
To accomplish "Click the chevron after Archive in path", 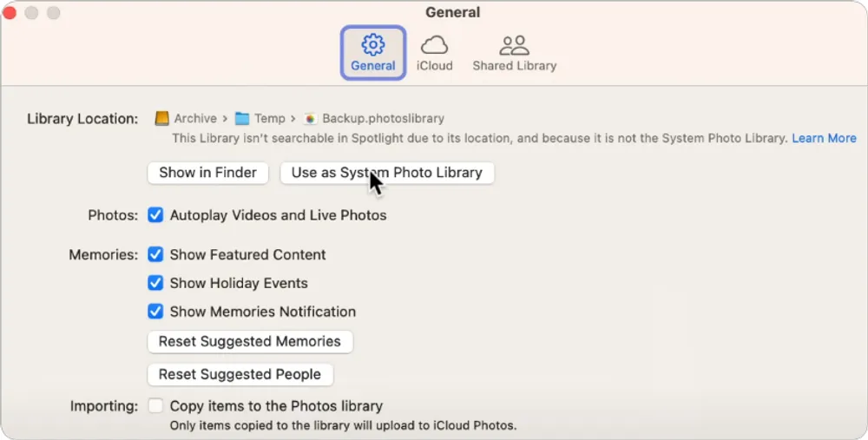I will pyautogui.click(x=225, y=119).
